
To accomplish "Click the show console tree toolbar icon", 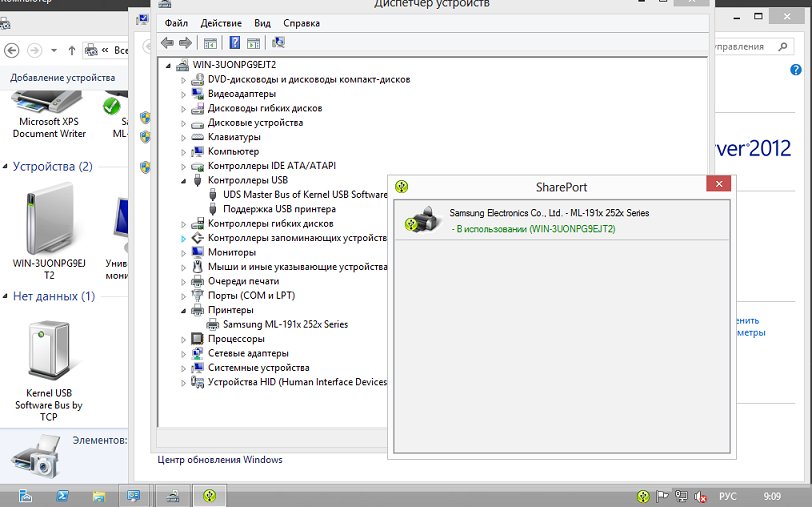I will [210, 43].
